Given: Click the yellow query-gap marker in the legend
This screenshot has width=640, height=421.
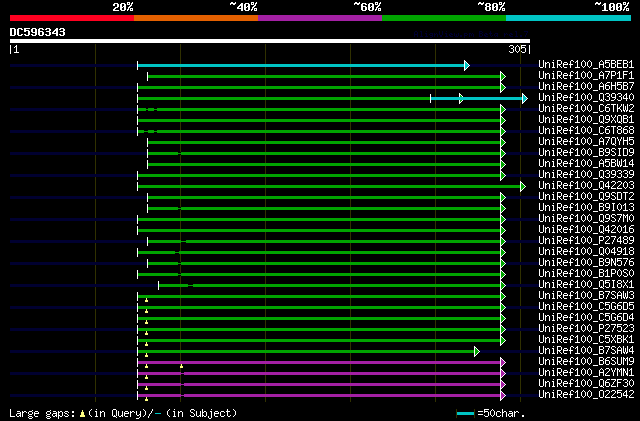Looking at the screenshot, I should [82, 414].
